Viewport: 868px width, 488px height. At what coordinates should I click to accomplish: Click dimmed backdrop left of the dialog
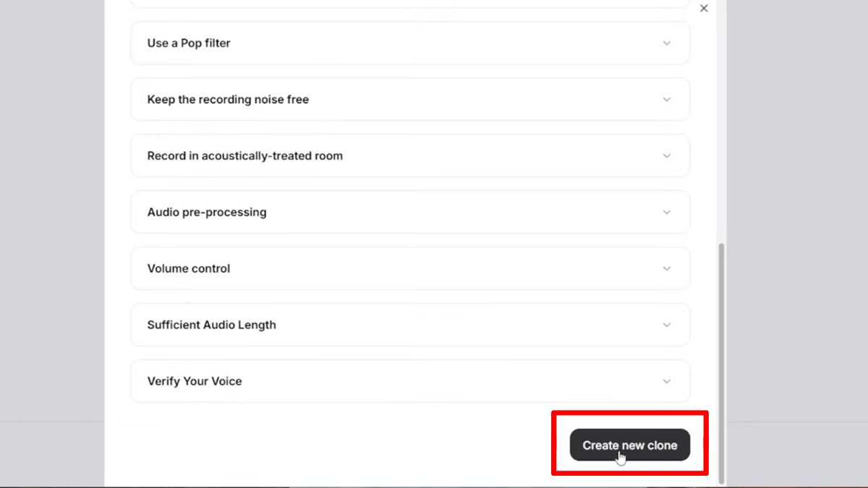click(51, 217)
